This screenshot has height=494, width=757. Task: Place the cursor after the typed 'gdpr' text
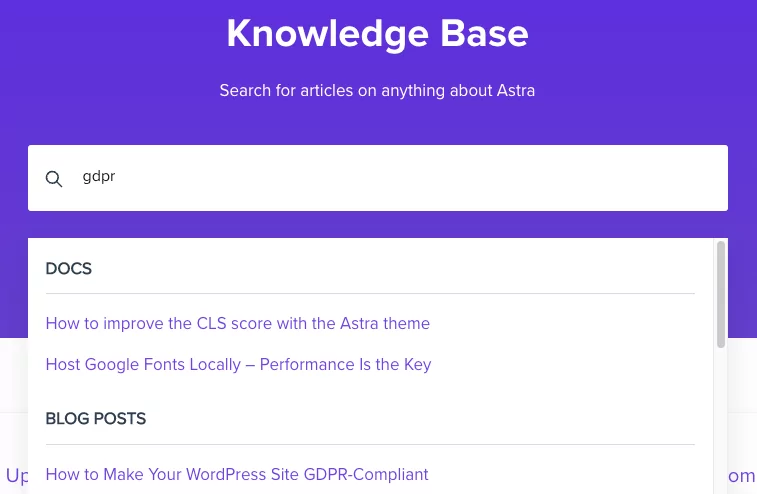pyautogui.click(x=116, y=177)
